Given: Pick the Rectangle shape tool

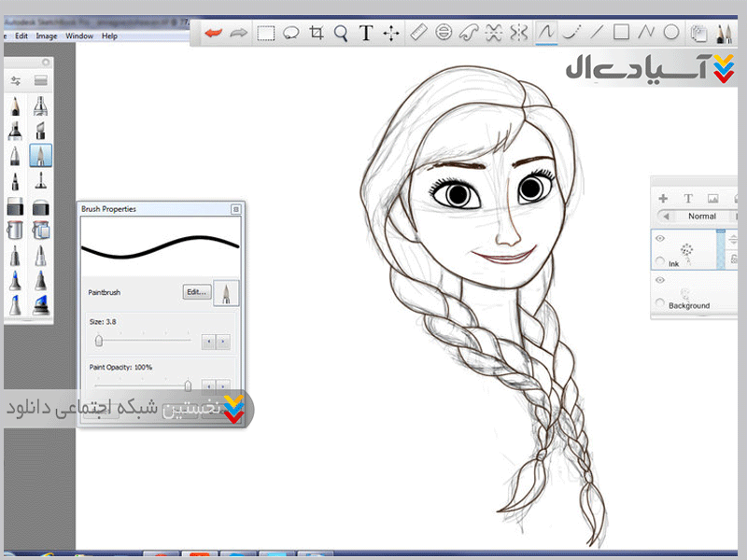Looking at the screenshot, I should tap(621, 33).
